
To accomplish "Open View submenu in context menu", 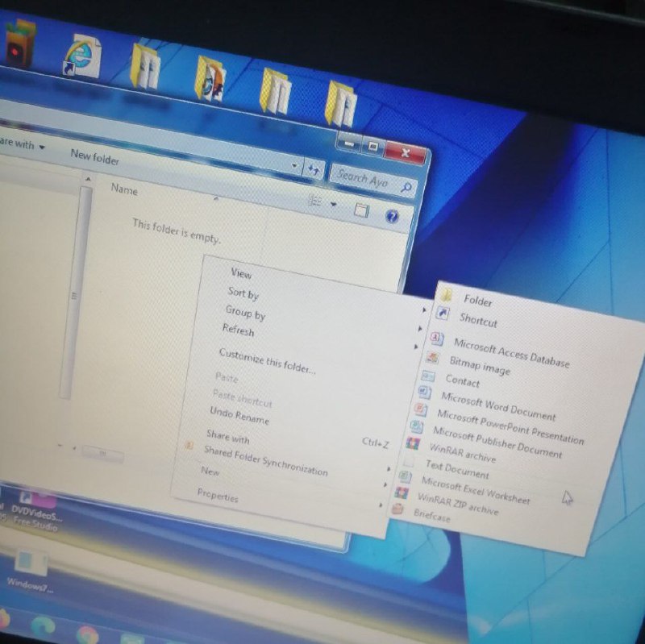I will (241, 273).
